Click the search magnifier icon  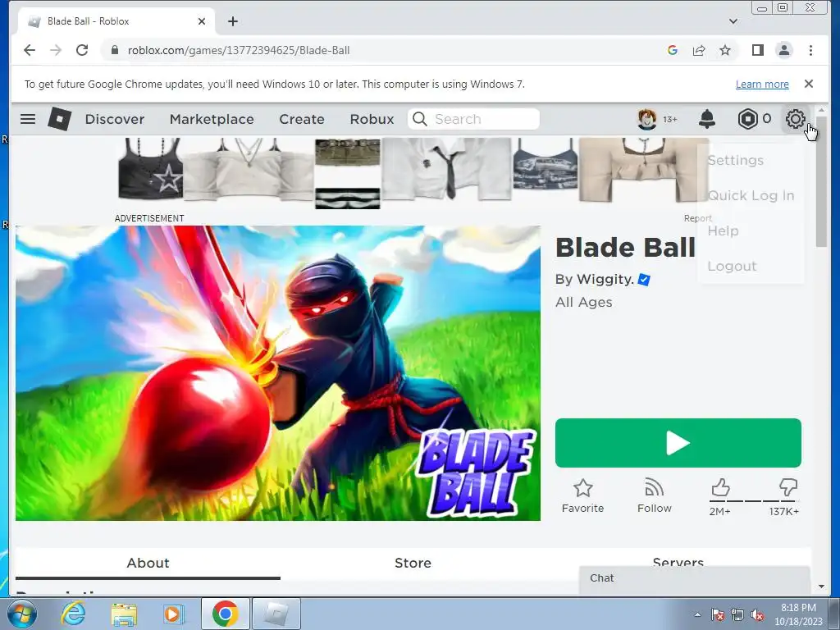pos(420,119)
